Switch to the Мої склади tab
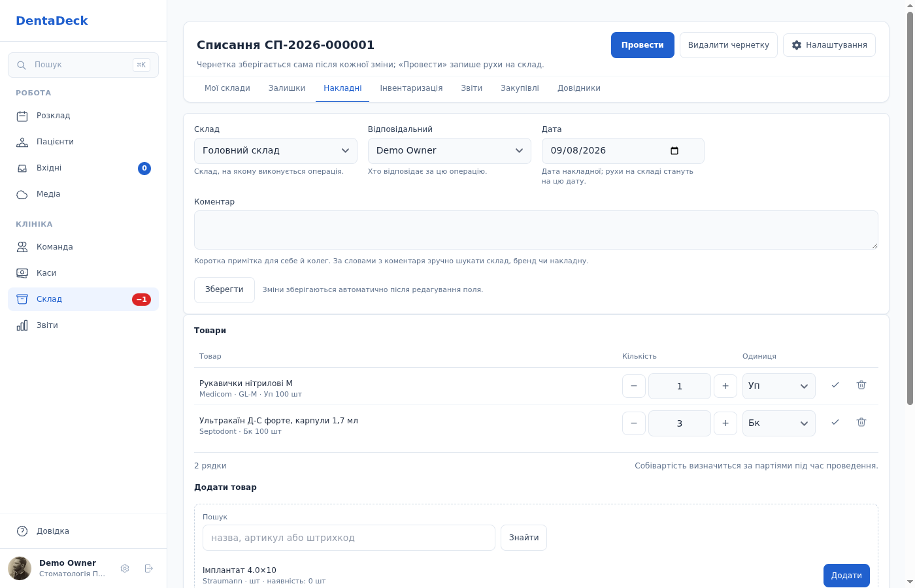915x588 pixels. pos(227,88)
